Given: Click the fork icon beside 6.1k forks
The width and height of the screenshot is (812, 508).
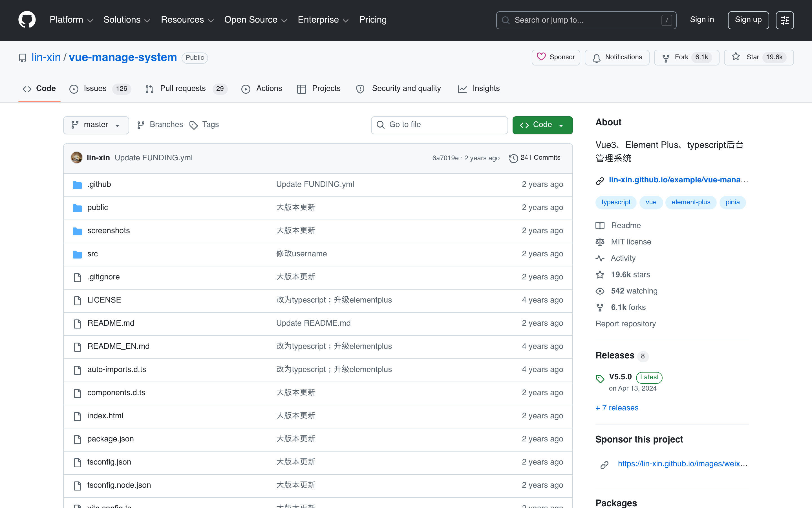Looking at the screenshot, I should pyautogui.click(x=600, y=307).
